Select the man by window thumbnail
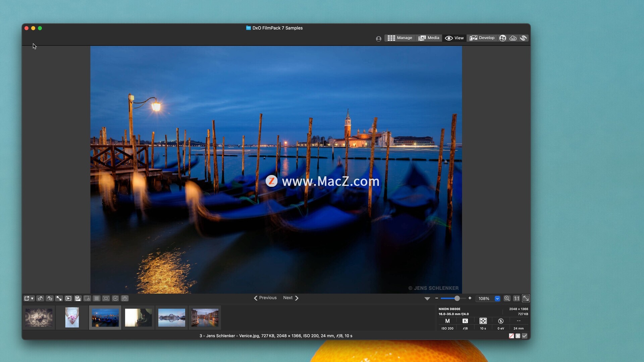The image size is (644, 362). point(138,318)
